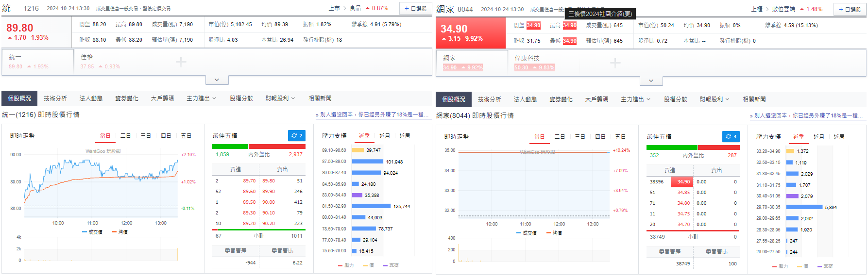Screen dimensions: 868x278
Task: View 相關新聞 tab for 網家
Action: 754,99
